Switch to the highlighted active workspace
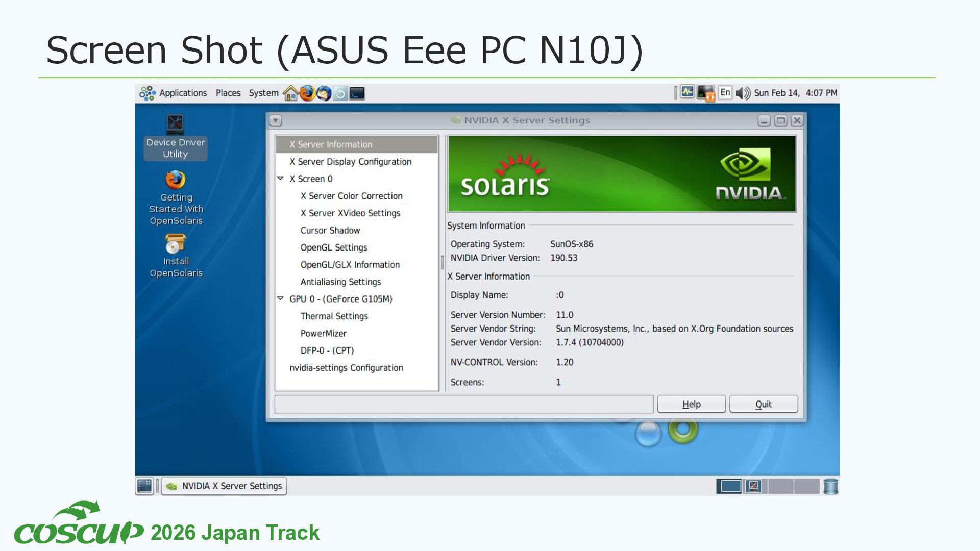This screenshot has width=980, height=551. (x=729, y=486)
